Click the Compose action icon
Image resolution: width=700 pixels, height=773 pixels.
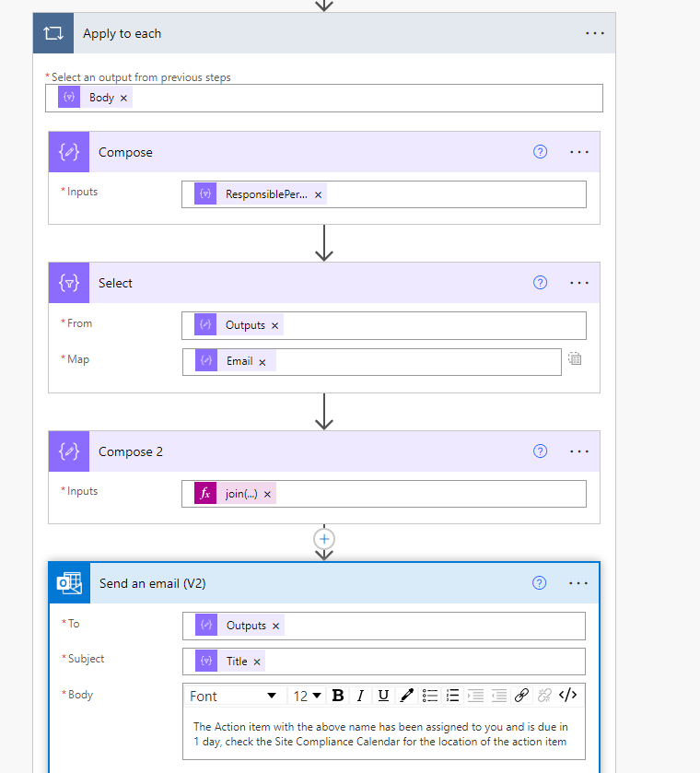point(69,152)
